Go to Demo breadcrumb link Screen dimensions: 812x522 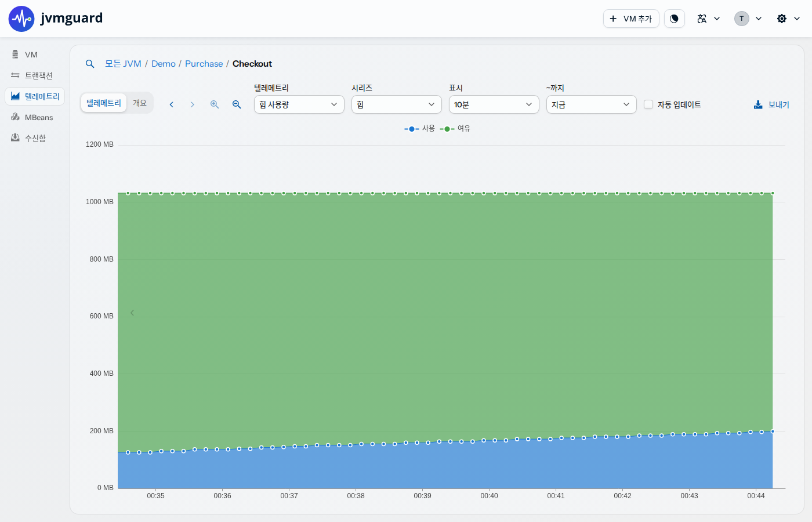tap(164, 64)
